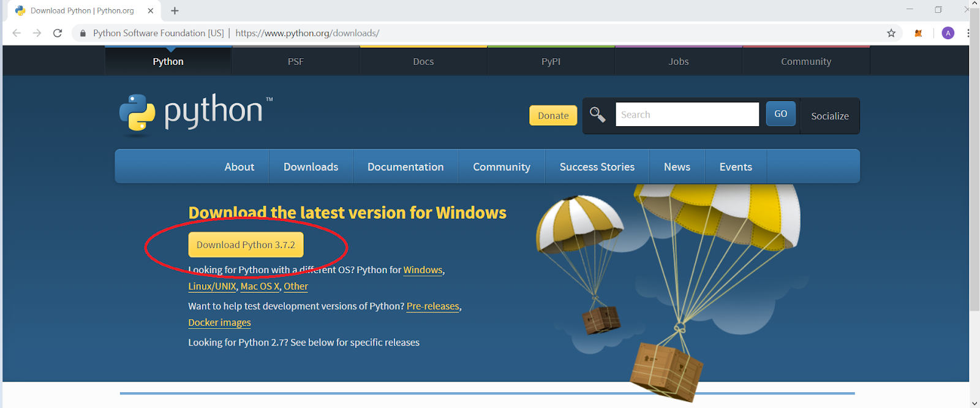Image resolution: width=980 pixels, height=408 pixels.
Task: Open the Community main menu item
Action: pos(502,167)
